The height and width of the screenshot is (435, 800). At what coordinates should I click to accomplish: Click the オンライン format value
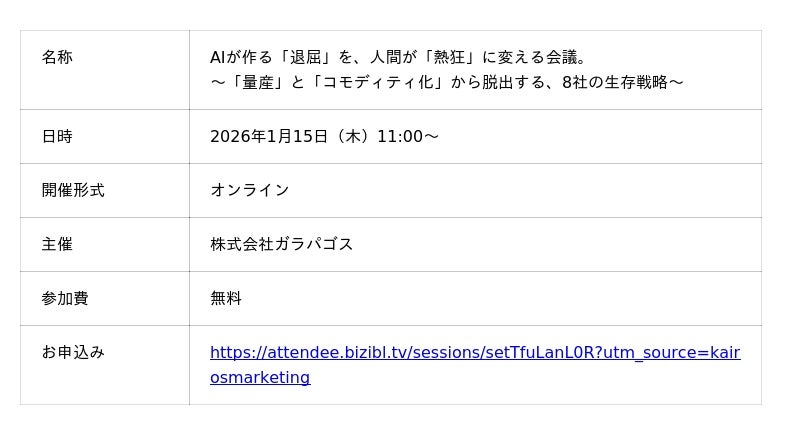tap(250, 191)
